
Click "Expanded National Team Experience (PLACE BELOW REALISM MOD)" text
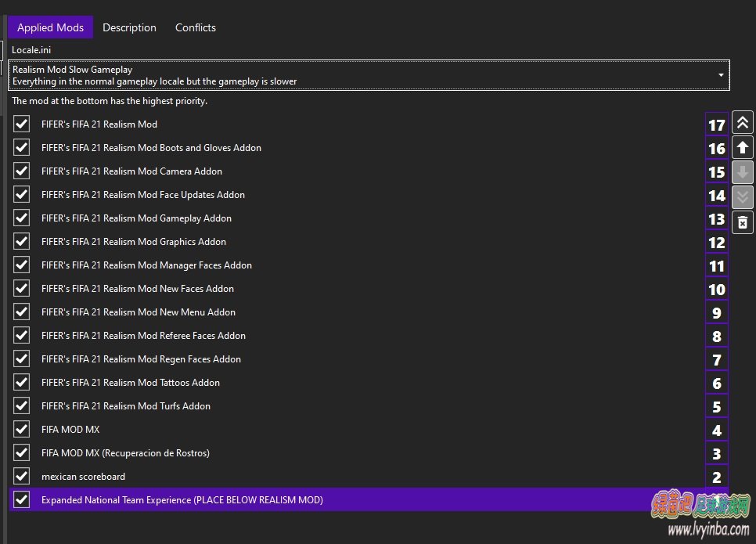tap(182, 500)
